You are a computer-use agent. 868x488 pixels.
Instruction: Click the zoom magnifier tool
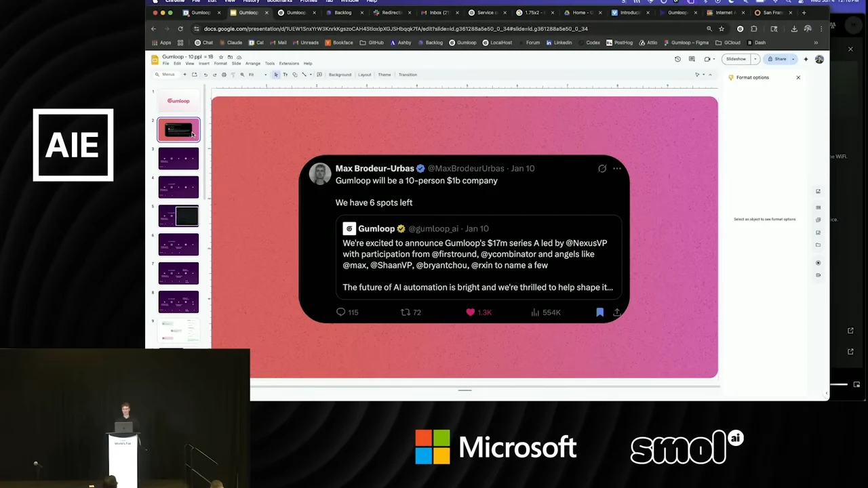click(242, 75)
